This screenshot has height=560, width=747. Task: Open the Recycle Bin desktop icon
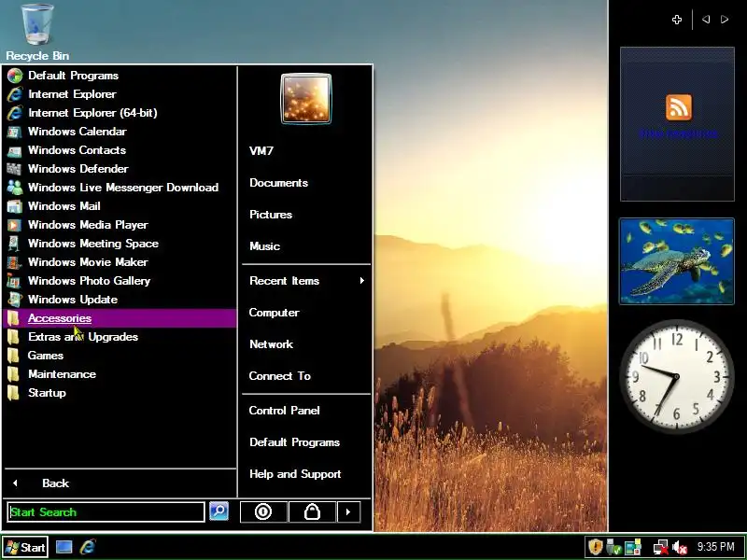[37, 32]
